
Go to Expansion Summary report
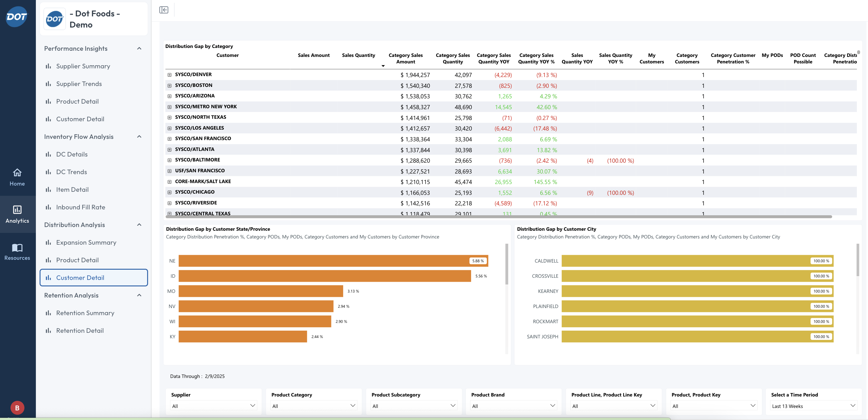tap(86, 242)
